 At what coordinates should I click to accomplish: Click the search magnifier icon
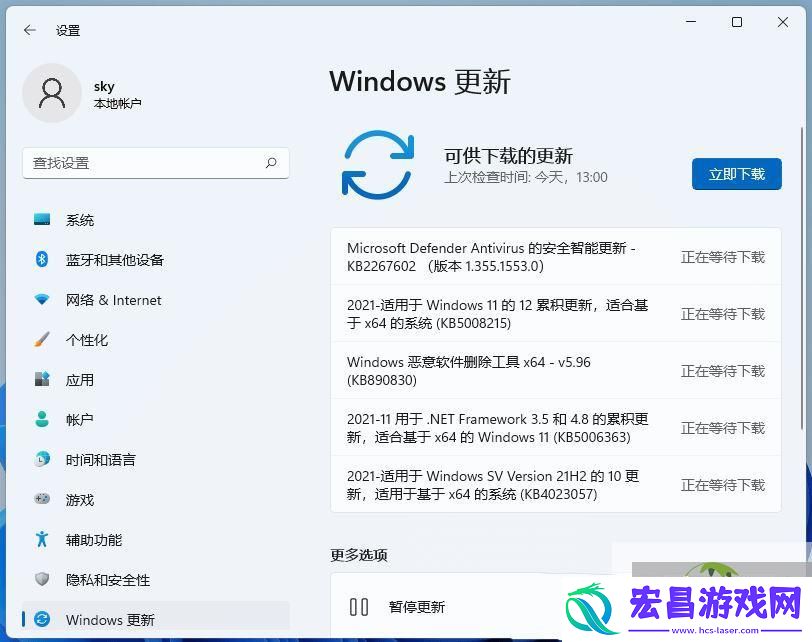(271, 163)
